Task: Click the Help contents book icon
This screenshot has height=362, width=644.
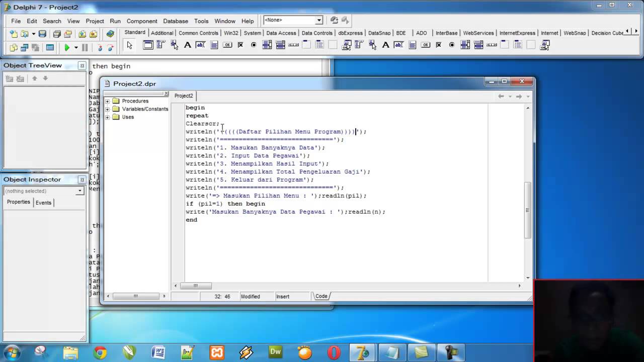Action: (x=110, y=34)
